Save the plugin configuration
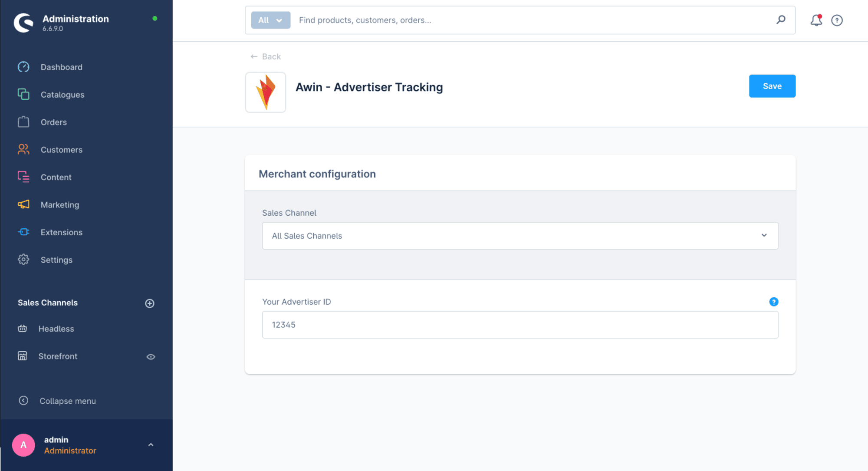 [x=772, y=86]
